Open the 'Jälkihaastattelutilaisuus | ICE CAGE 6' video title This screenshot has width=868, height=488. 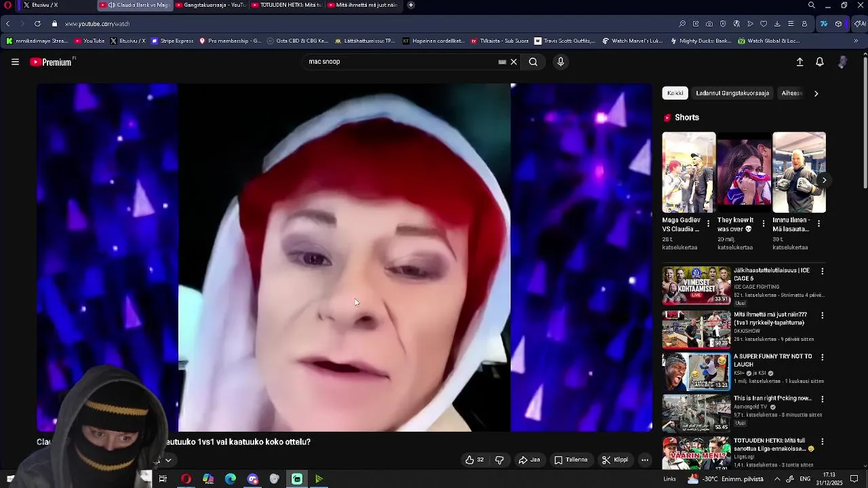pos(772,274)
